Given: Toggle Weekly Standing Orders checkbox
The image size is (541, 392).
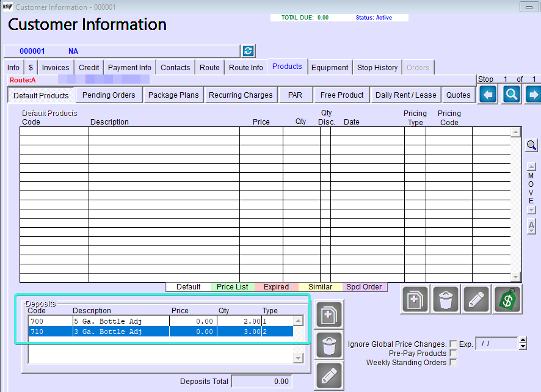Looking at the screenshot, I should coord(453,362).
